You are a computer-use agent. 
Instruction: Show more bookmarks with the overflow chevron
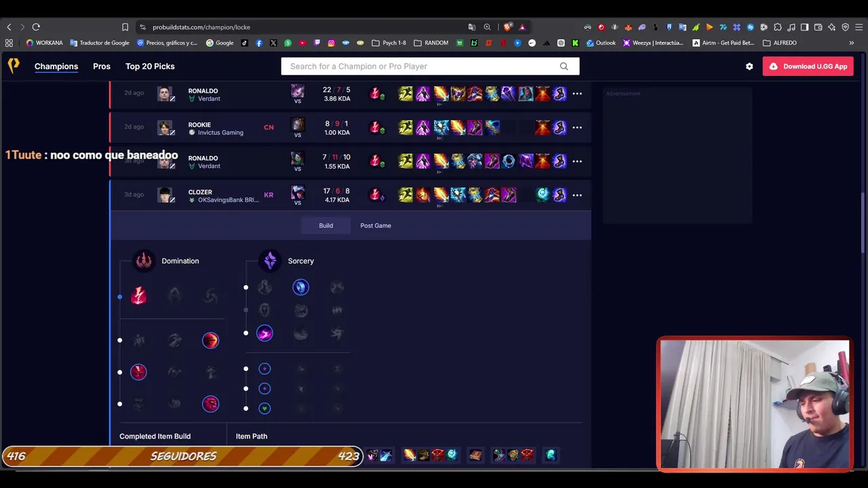point(852,43)
